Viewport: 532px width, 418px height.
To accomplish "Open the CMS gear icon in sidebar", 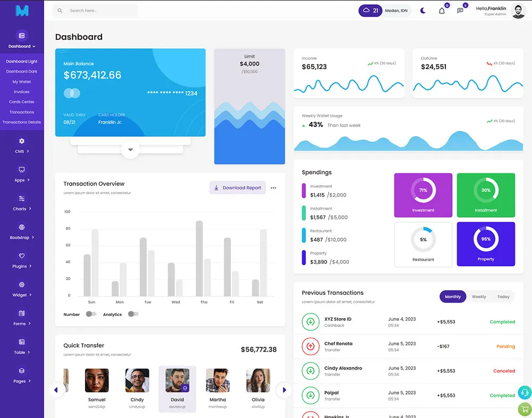I will [x=22, y=141].
